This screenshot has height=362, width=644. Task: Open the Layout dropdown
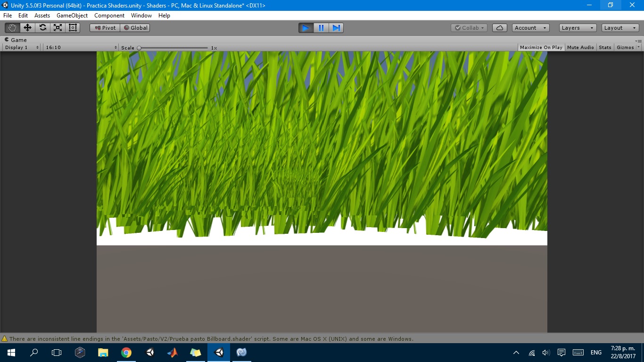[620, 28]
